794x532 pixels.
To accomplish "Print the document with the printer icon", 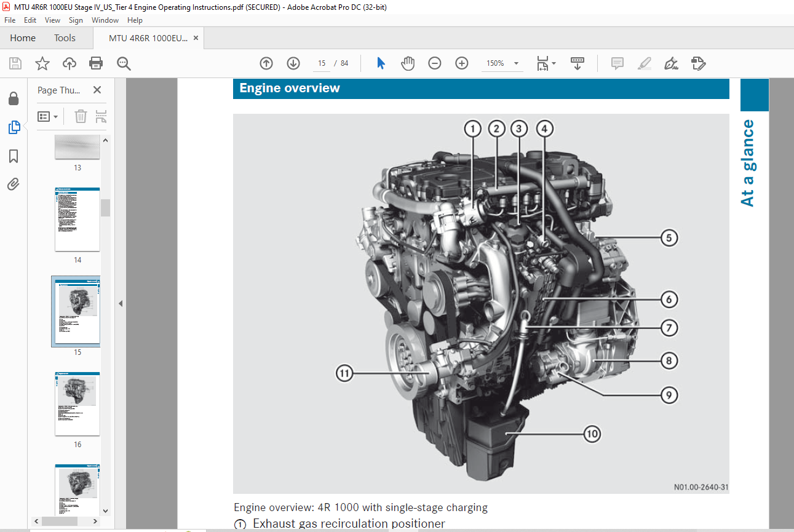I will (96, 63).
